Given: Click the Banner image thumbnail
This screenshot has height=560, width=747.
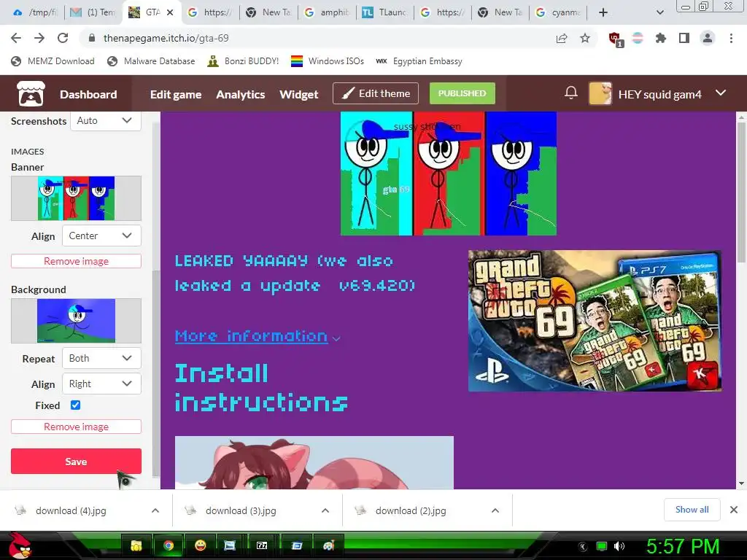Looking at the screenshot, I should click(76, 198).
